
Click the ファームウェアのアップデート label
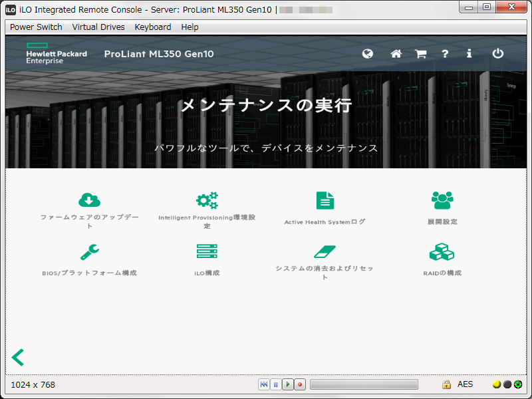[x=90, y=221]
